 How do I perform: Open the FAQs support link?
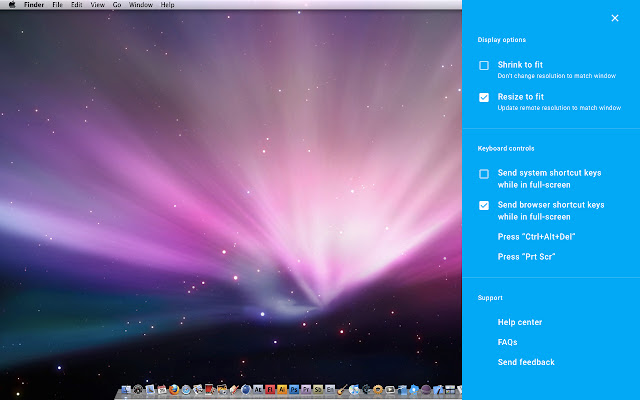pyautogui.click(x=507, y=342)
